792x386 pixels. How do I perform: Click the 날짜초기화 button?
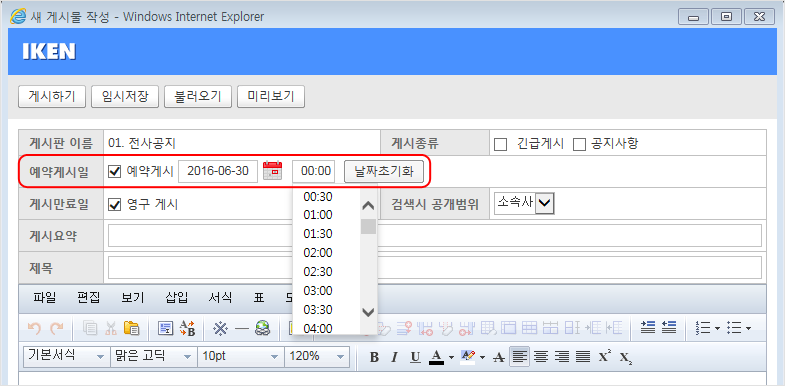point(384,171)
